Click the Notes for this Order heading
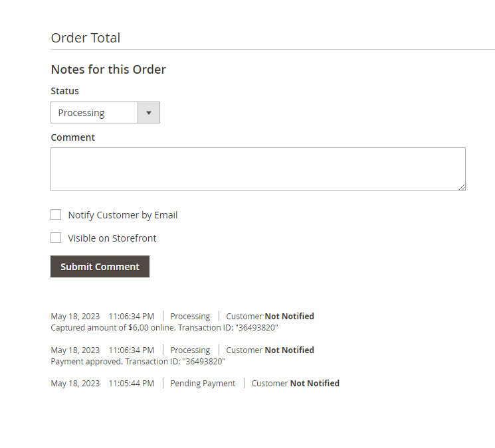Viewport: 495px width, 448px height. pyautogui.click(x=108, y=70)
